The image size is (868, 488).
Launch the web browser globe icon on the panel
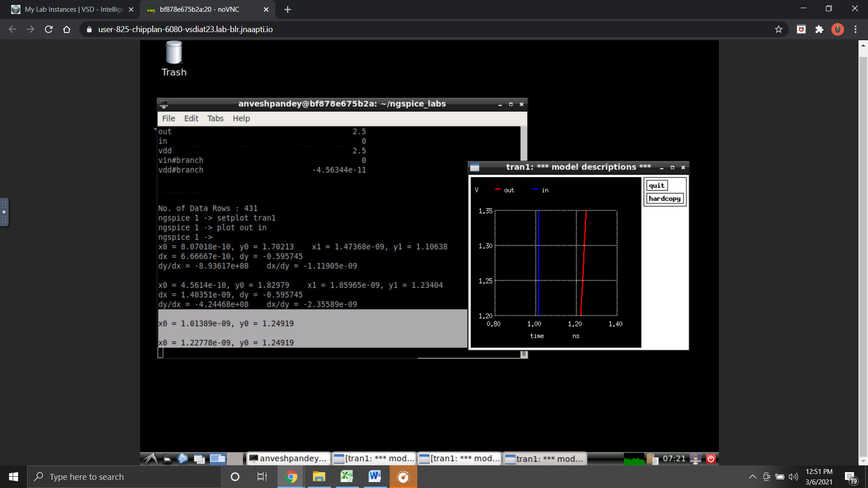[x=182, y=458]
